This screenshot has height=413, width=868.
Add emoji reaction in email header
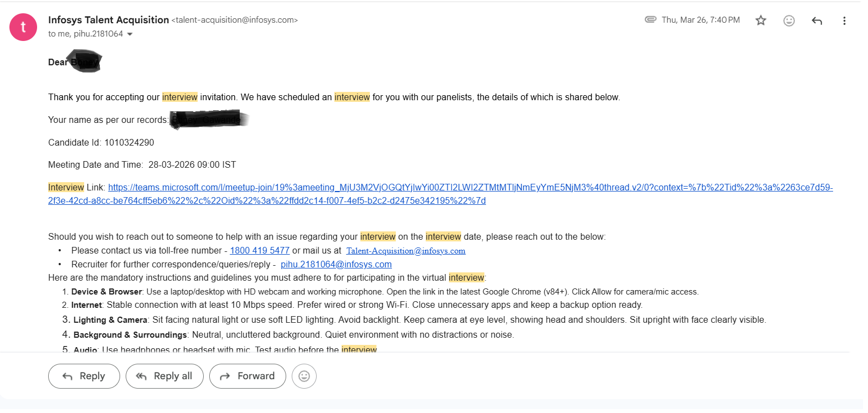tap(789, 20)
